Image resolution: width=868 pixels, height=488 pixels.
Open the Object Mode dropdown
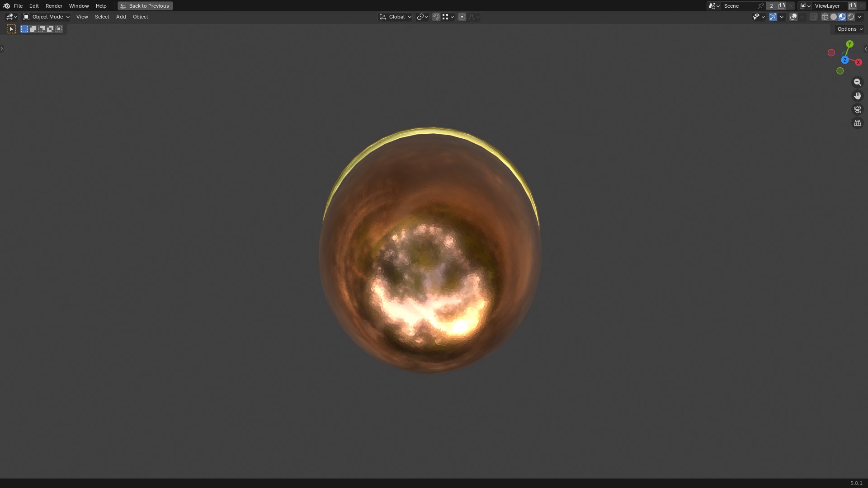[x=46, y=17]
